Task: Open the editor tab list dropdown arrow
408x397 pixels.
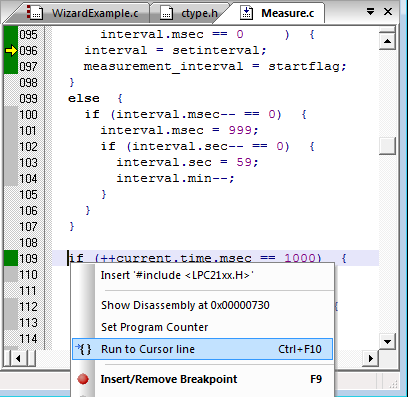Action: coord(370,12)
